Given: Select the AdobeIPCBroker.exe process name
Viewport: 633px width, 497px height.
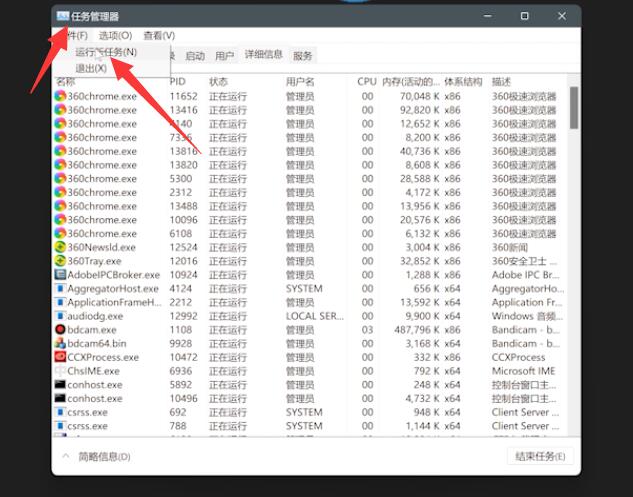Looking at the screenshot, I should (113, 275).
